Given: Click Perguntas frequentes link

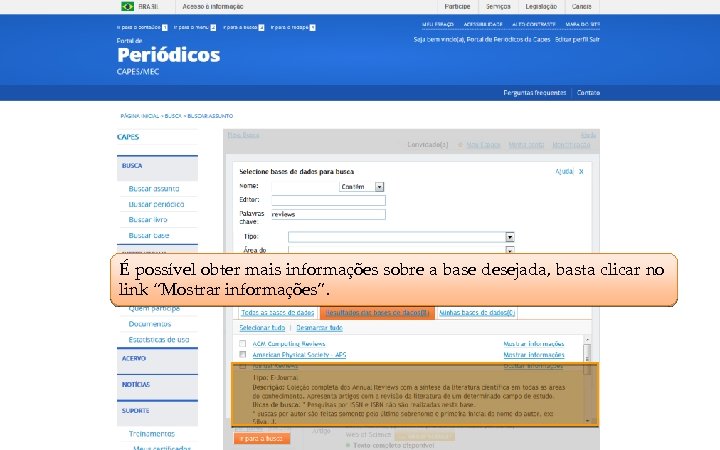Looking at the screenshot, I should (x=534, y=93).
